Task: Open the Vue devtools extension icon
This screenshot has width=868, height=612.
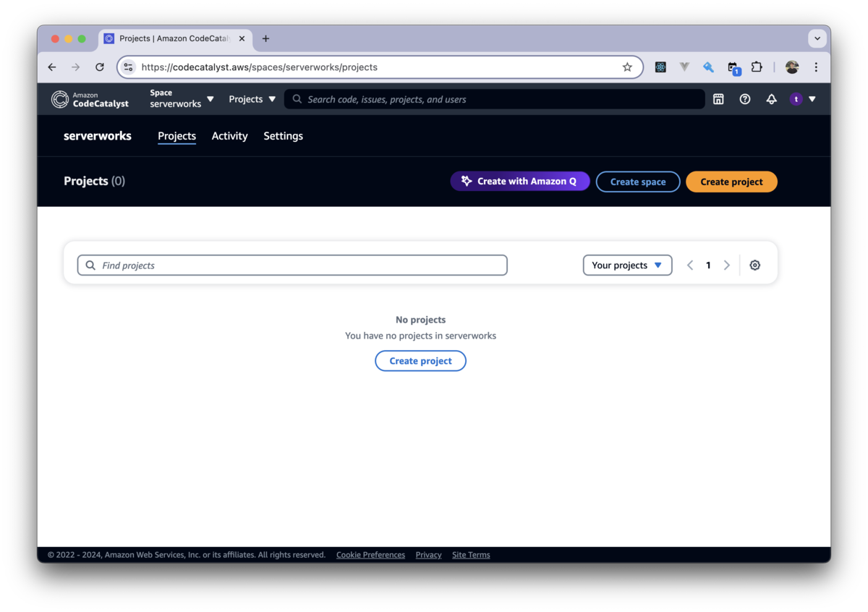Action: (684, 67)
